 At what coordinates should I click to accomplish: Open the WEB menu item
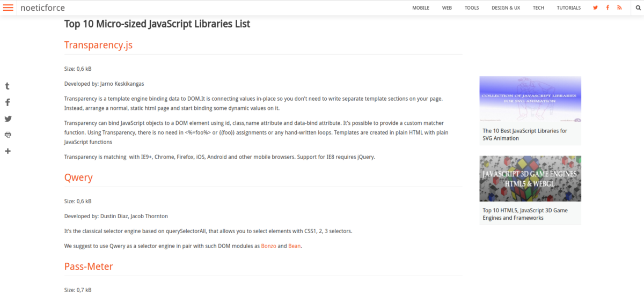click(x=447, y=8)
